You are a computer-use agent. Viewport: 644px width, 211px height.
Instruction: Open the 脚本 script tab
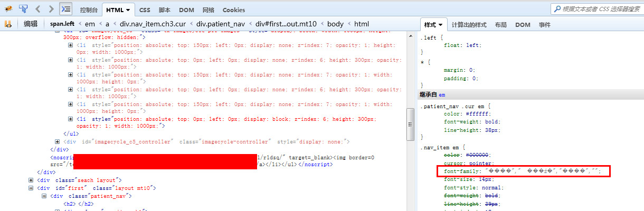[165, 10]
